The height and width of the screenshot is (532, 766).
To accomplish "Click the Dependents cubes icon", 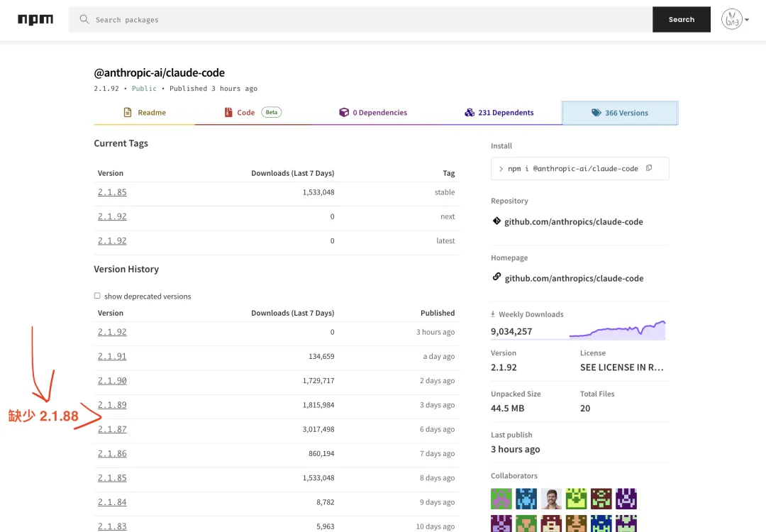I will pos(470,112).
